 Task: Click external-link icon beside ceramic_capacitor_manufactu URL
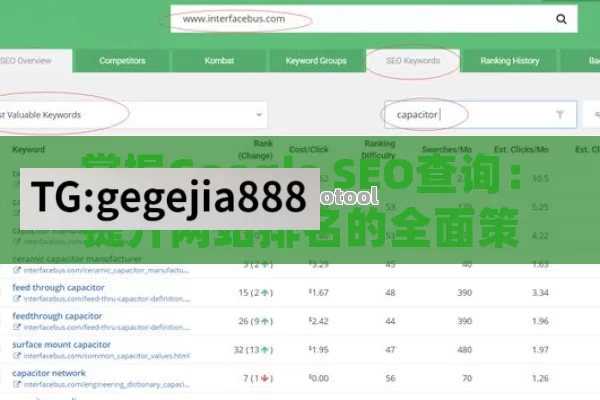pos(16,270)
